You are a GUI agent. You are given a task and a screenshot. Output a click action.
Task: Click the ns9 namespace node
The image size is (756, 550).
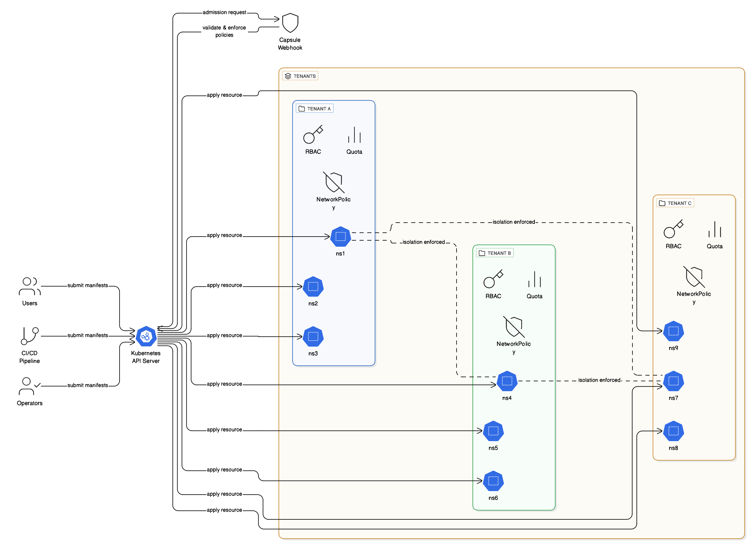(673, 331)
